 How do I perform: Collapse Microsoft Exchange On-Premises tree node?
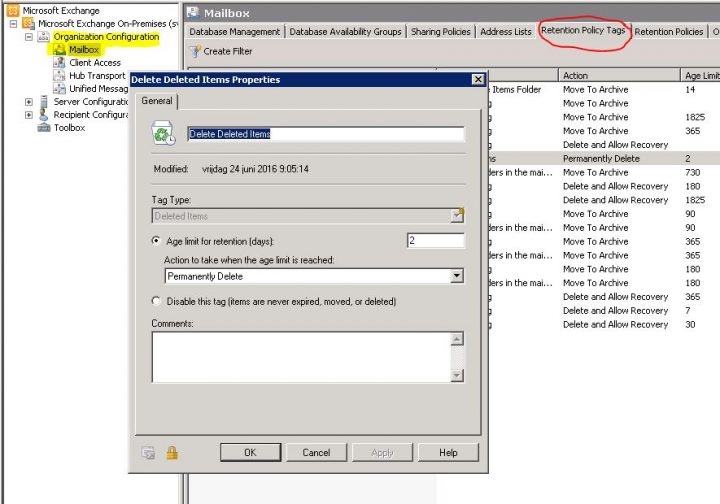(13, 23)
